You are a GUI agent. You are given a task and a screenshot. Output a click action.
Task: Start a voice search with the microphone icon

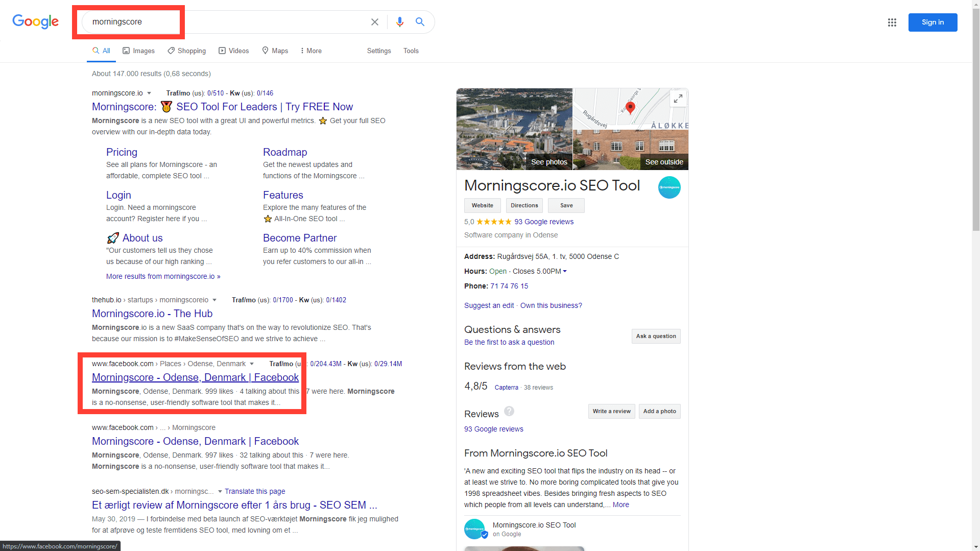tap(400, 22)
